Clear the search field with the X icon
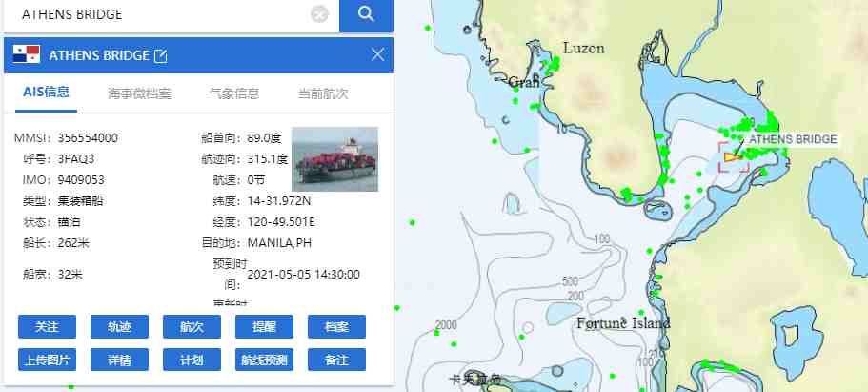 coord(320,14)
